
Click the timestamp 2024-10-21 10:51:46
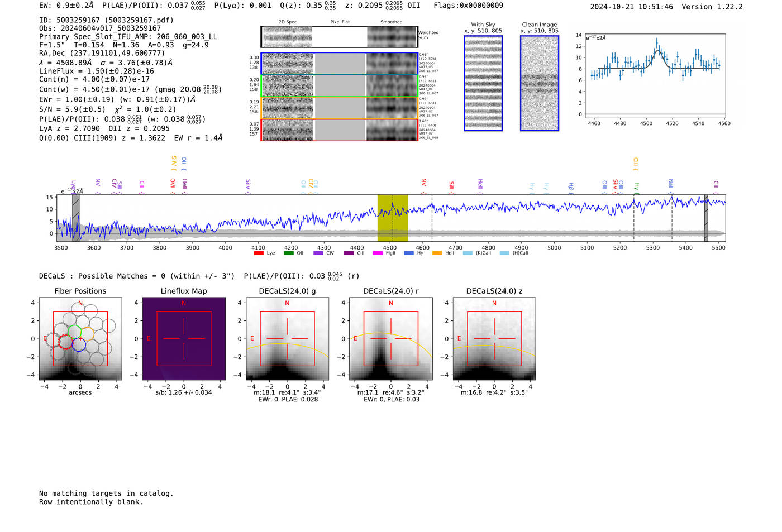(632, 7)
